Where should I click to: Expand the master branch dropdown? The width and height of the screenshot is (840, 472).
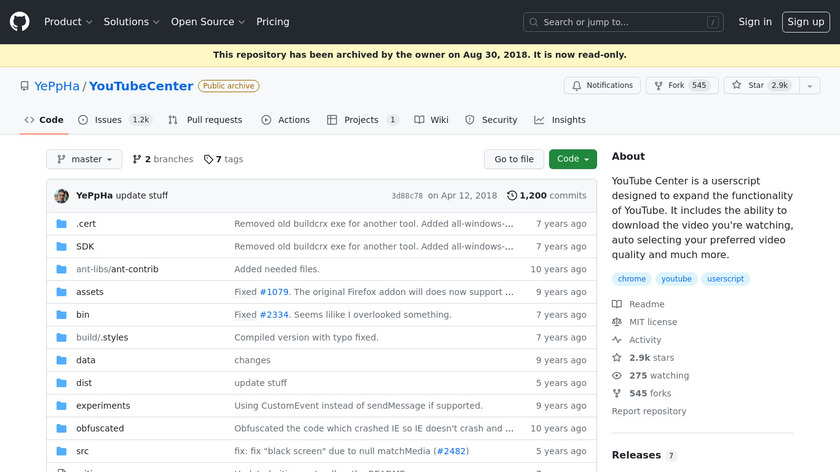tap(84, 159)
